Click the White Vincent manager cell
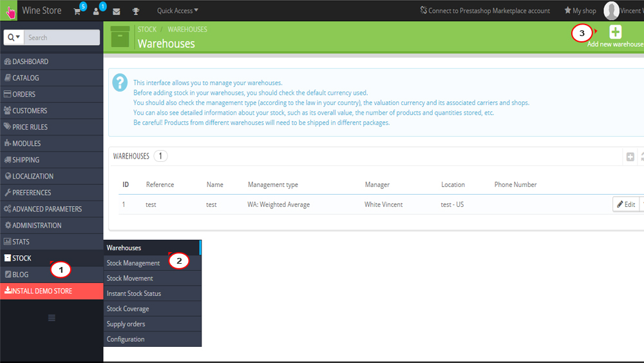This screenshot has width=644, height=363. tap(384, 204)
